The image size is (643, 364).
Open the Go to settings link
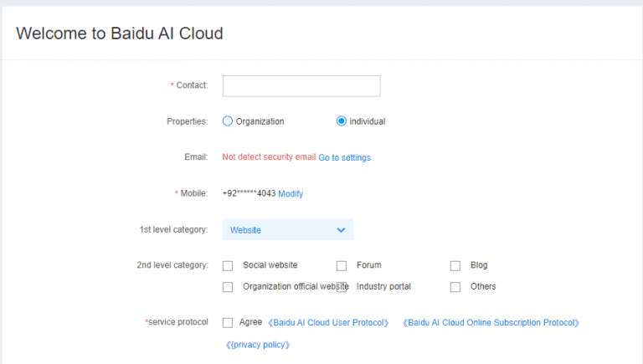[x=344, y=157]
